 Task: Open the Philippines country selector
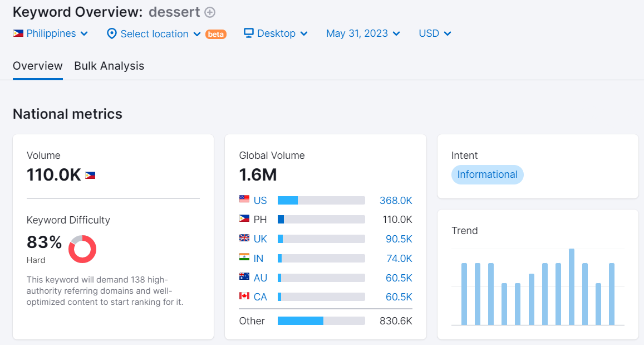pyautogui.click(x=51, y=33)
